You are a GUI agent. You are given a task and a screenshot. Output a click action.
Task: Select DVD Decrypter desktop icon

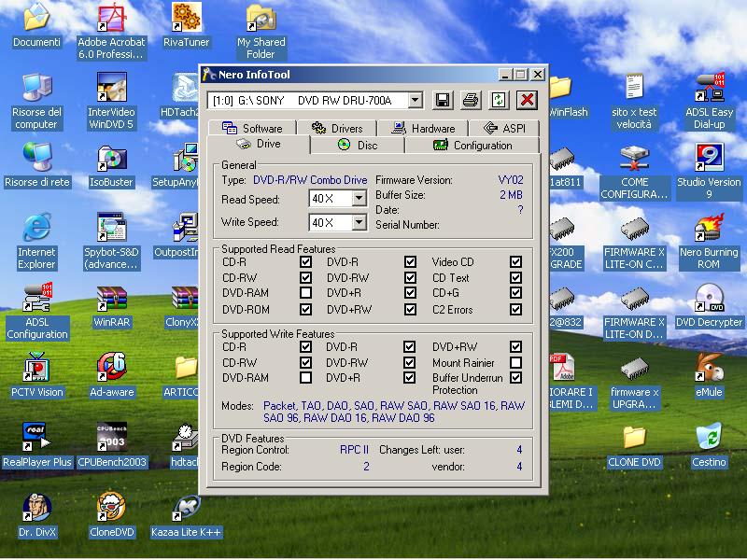tap(709, 306)
